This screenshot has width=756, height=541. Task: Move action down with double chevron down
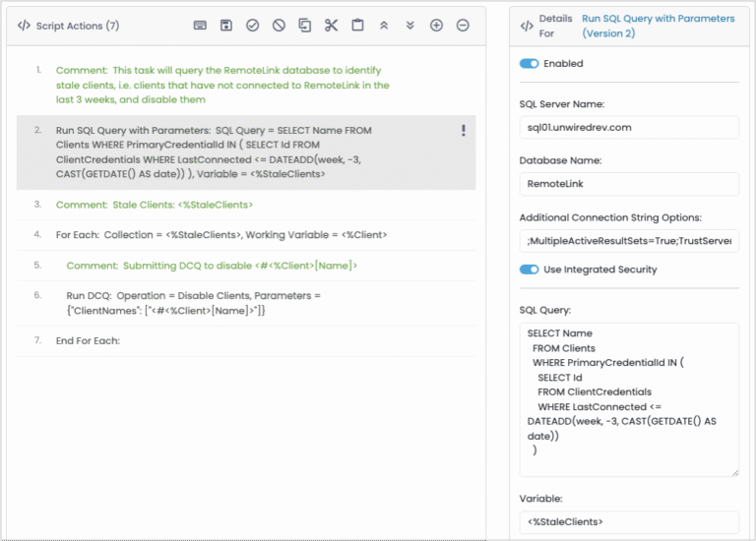409,26
